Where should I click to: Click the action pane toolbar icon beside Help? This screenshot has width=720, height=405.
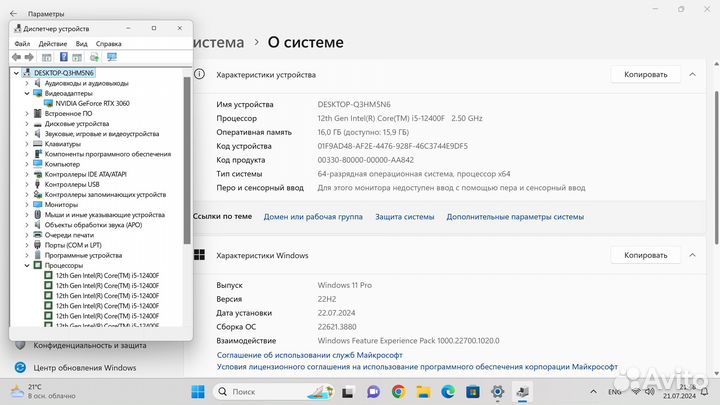pyautogui.click(x=77, y=57)
